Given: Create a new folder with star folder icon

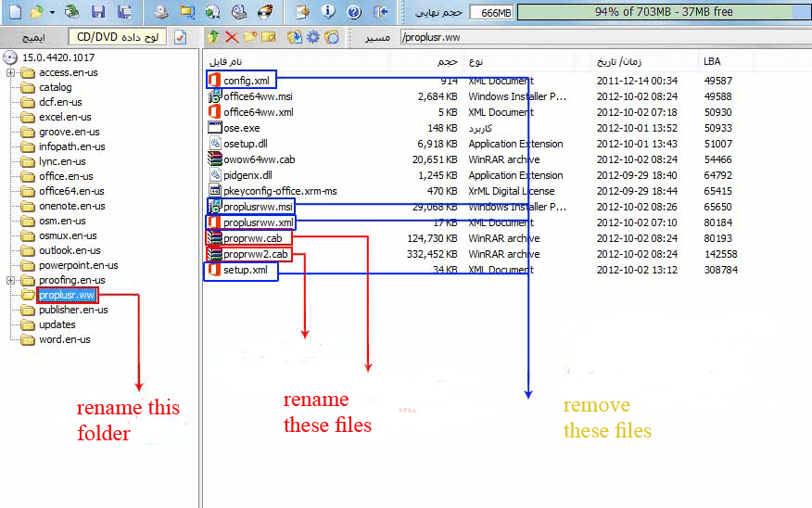Looking at the screenshot, I should [250, 37].
